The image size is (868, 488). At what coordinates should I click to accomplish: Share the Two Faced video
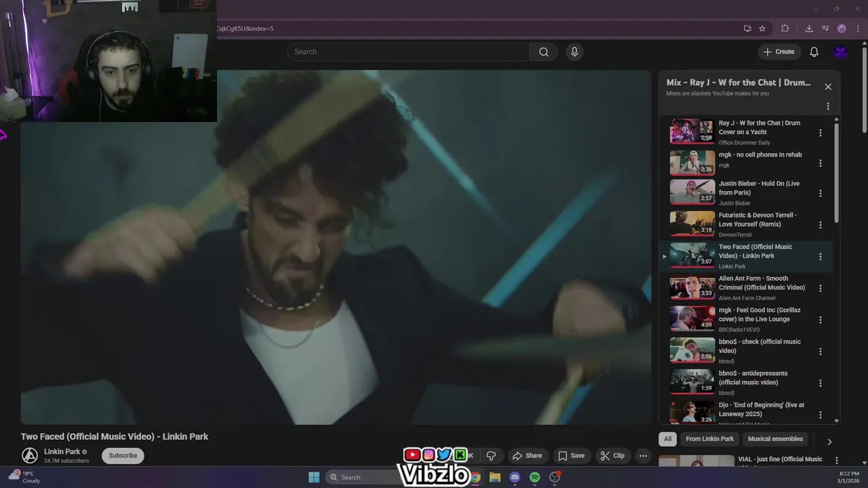[x=527, y=455]
